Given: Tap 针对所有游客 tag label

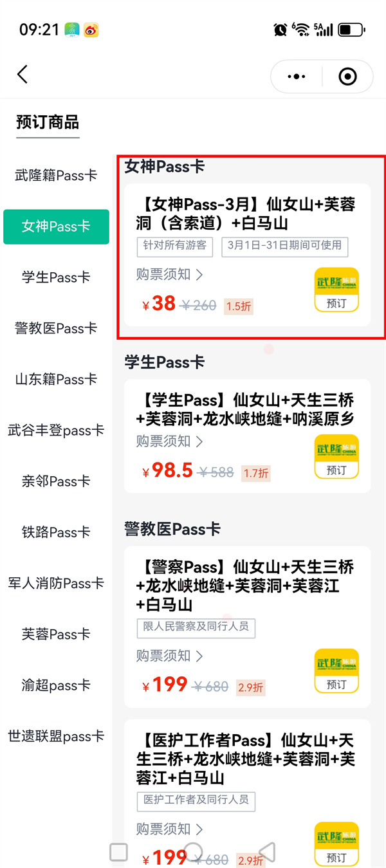Looking at the screenshot, I should coord(175,246).
